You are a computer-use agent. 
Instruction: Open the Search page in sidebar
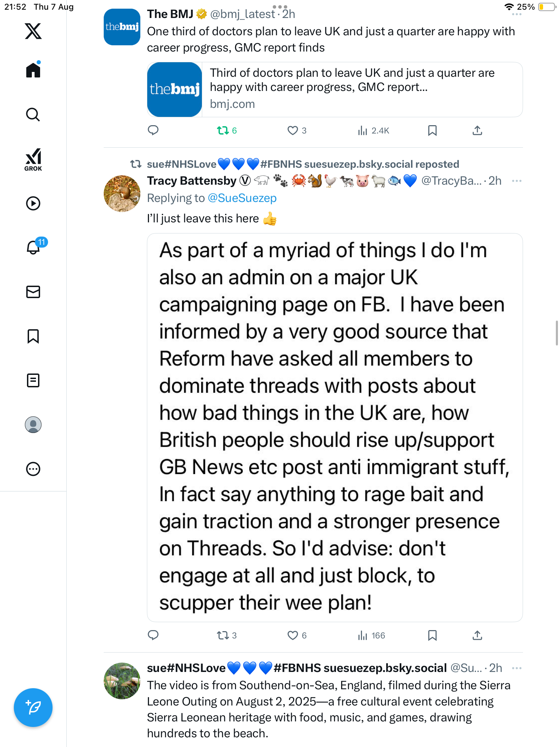coord(33,114)
